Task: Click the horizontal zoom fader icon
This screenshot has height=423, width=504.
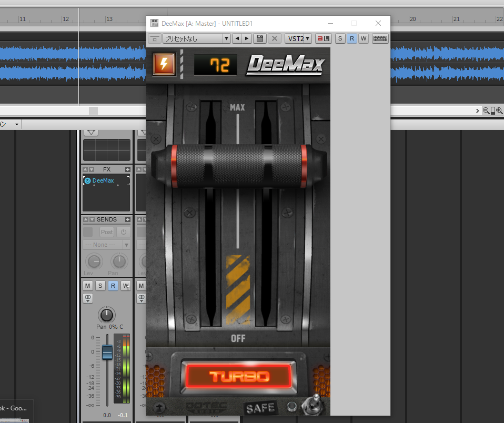Action: pyautogui.click(x=493, y=111)
